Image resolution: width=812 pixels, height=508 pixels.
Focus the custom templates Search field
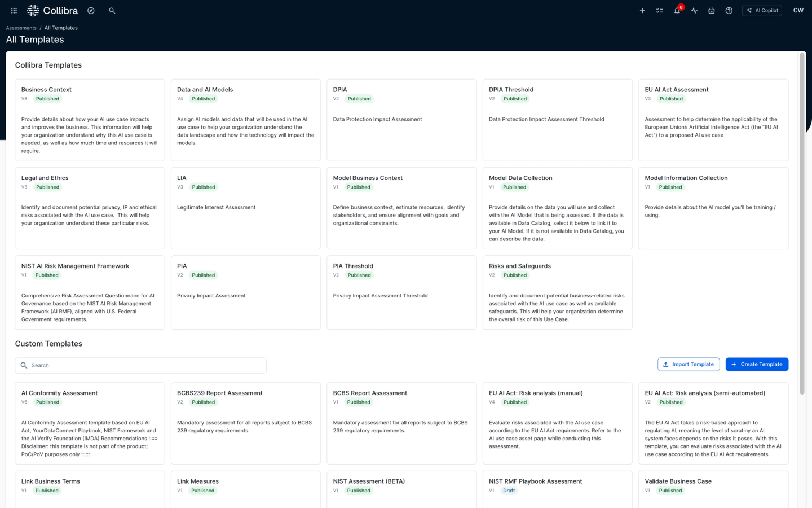141,366
